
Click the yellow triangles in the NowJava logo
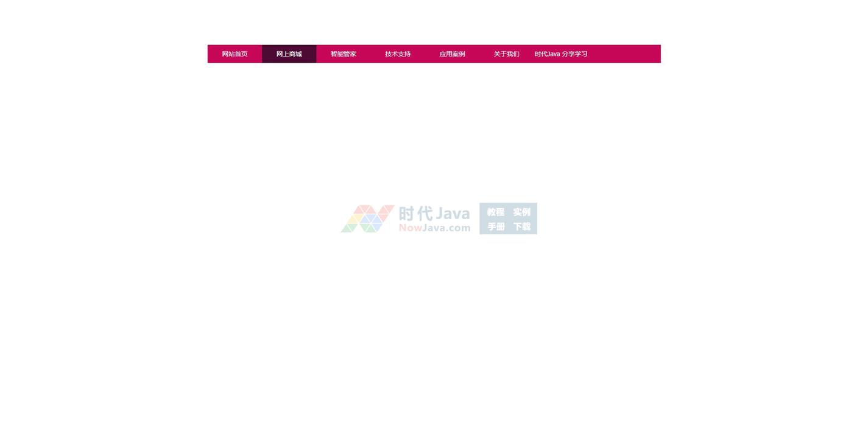pyautogui.click(x=355, y=218)
